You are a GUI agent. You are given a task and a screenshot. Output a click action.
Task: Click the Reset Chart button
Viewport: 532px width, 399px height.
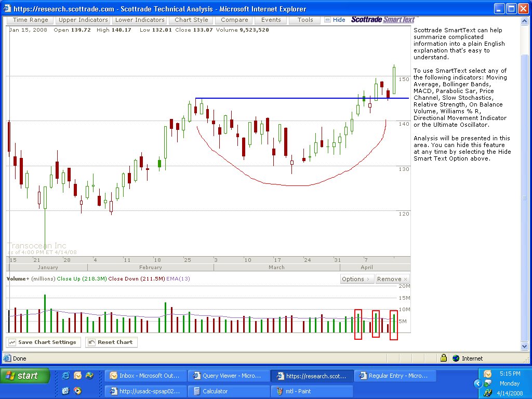(111, 342)
